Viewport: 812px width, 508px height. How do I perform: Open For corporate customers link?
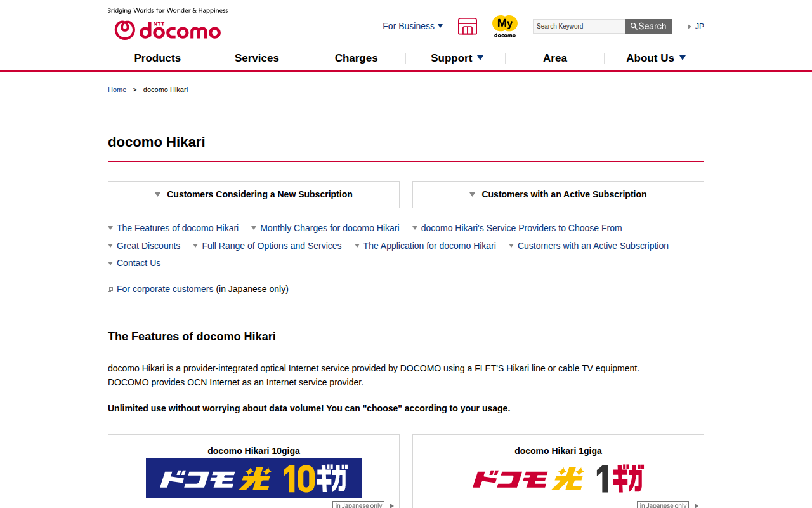pos(165,289)
